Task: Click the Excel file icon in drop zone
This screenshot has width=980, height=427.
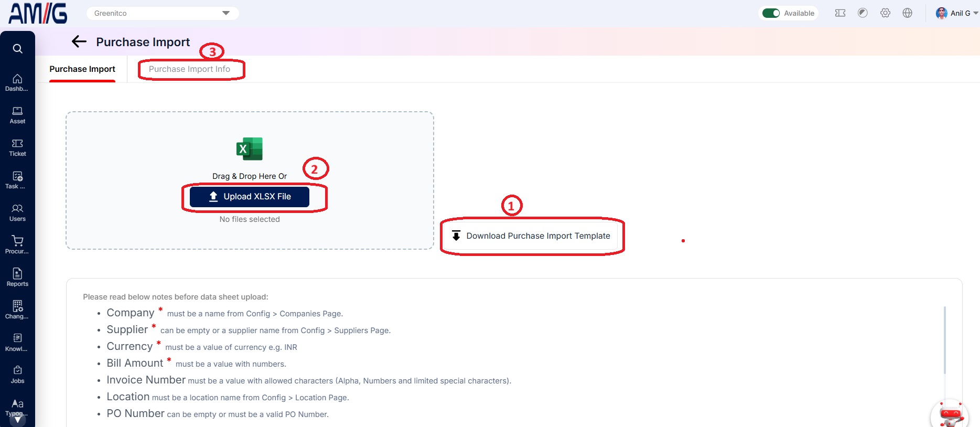Action: point(250,149)
